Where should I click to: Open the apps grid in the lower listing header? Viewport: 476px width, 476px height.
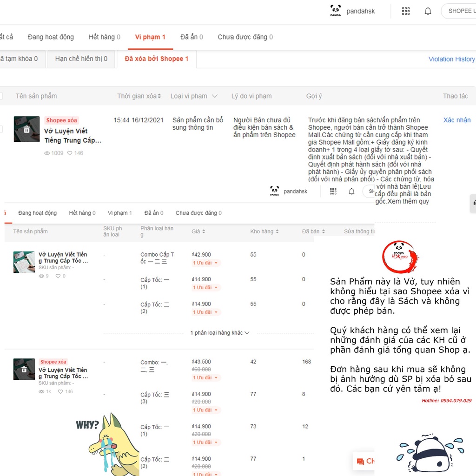(333, 191)
